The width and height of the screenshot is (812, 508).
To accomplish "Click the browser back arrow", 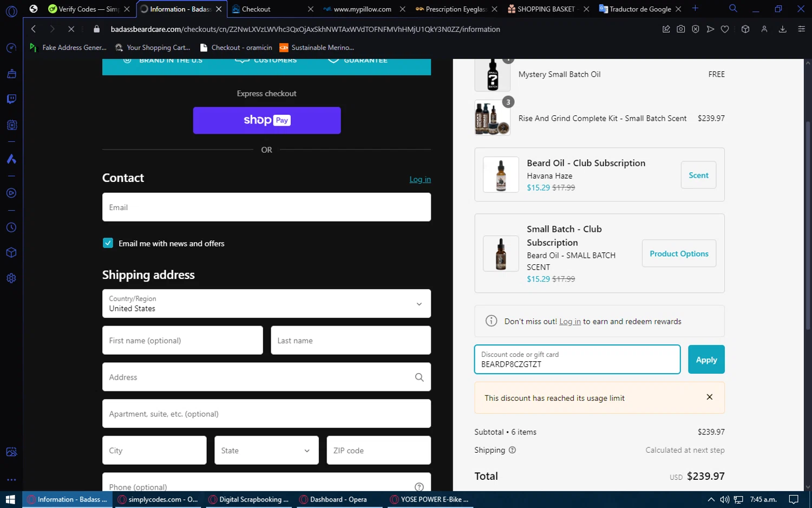I will [34, 29].
